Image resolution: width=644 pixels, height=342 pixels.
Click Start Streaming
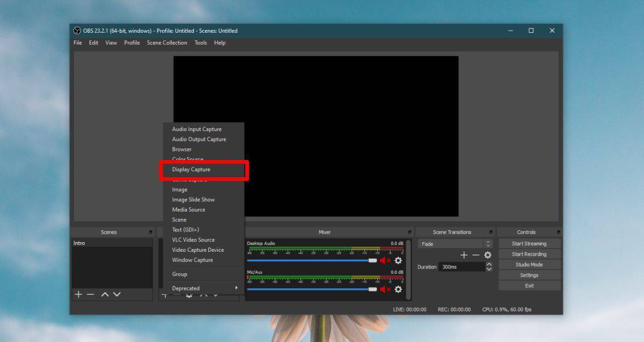[529, 243]
